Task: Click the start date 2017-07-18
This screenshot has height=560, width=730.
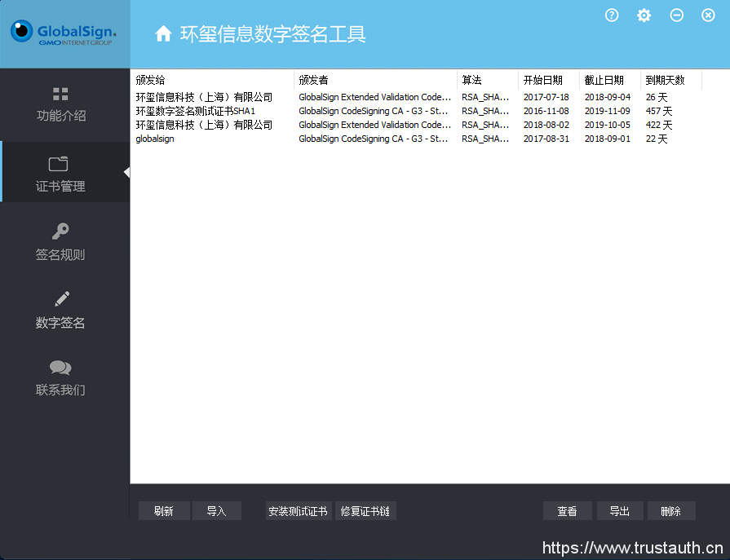Action: pyautogui.click(x=546, y=97)
